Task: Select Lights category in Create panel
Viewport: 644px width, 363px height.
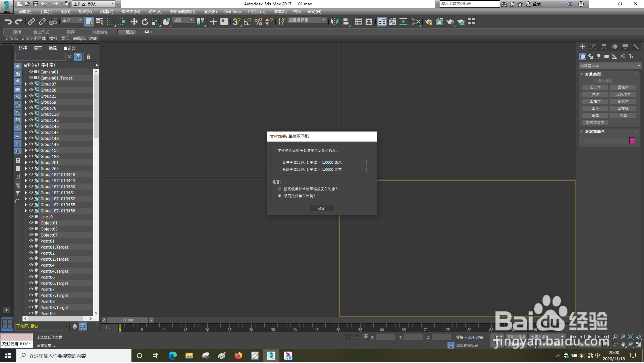Action: coord(599,56)
